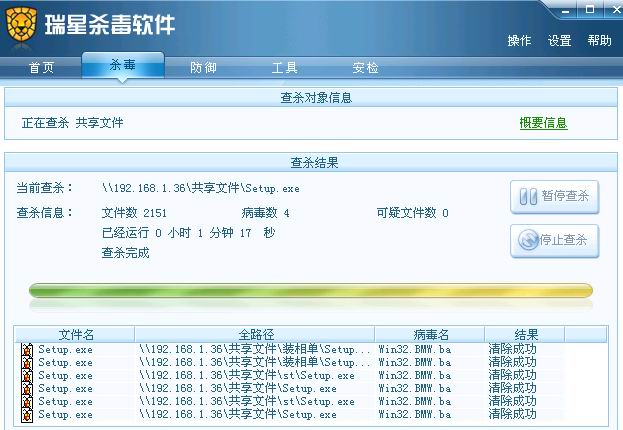This screenshot has width=623, height=430.
Task: Click the 查杀结果 section header
Action: coord(314,163)
